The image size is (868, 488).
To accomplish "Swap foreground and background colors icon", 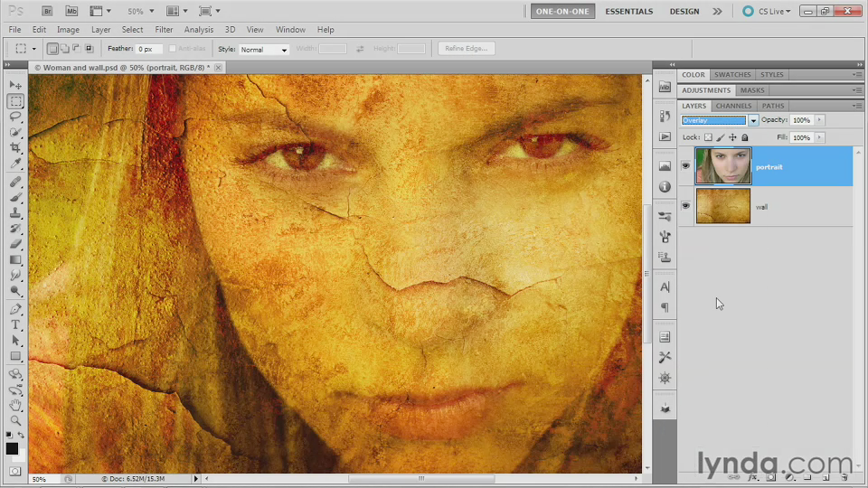I will pyautogui.click(x=21, y=435).
